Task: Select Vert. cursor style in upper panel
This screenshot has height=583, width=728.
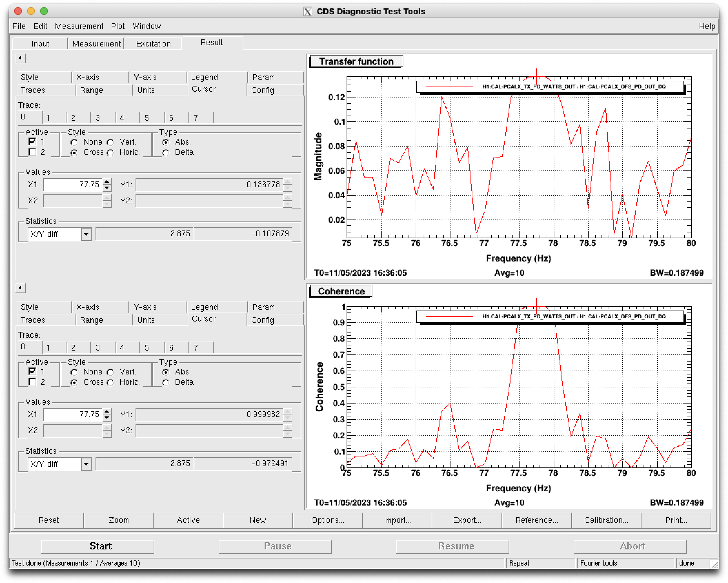Action: [110, 142]
